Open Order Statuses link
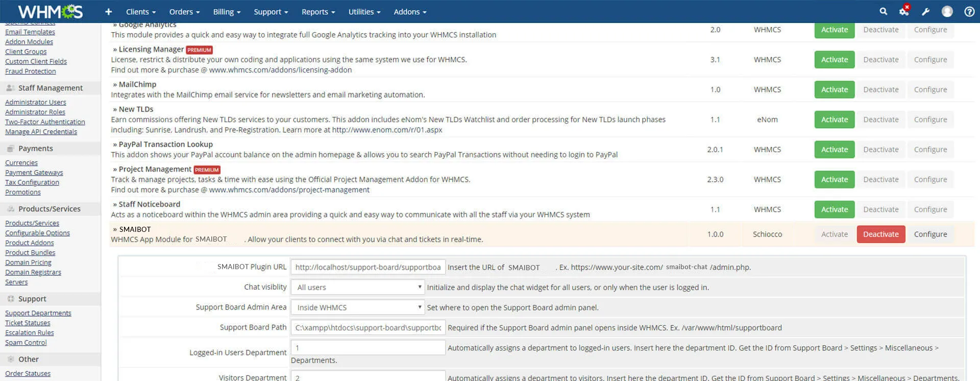Screen dimensions: 980x381 (28, 373)
